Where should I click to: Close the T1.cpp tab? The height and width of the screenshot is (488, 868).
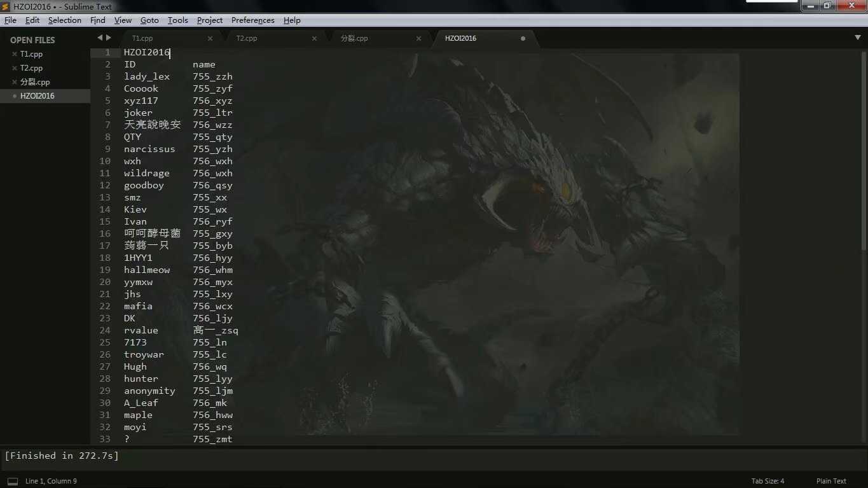pos(210,38)
